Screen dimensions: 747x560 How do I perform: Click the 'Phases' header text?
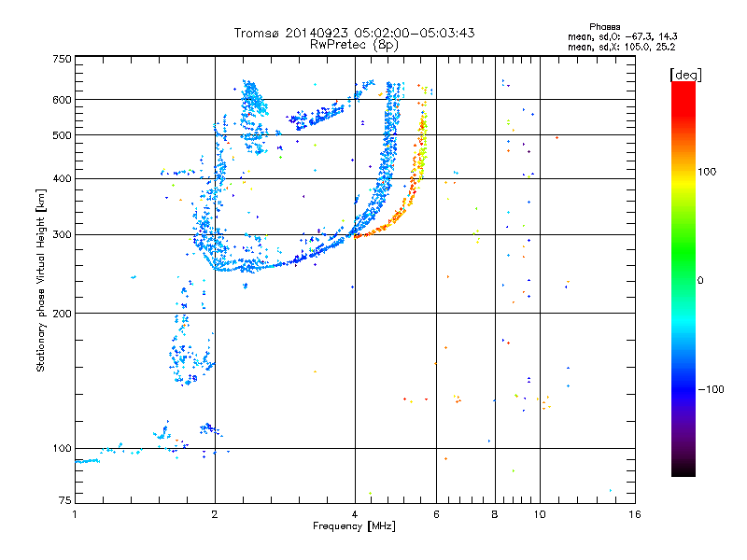click(604, 27)
